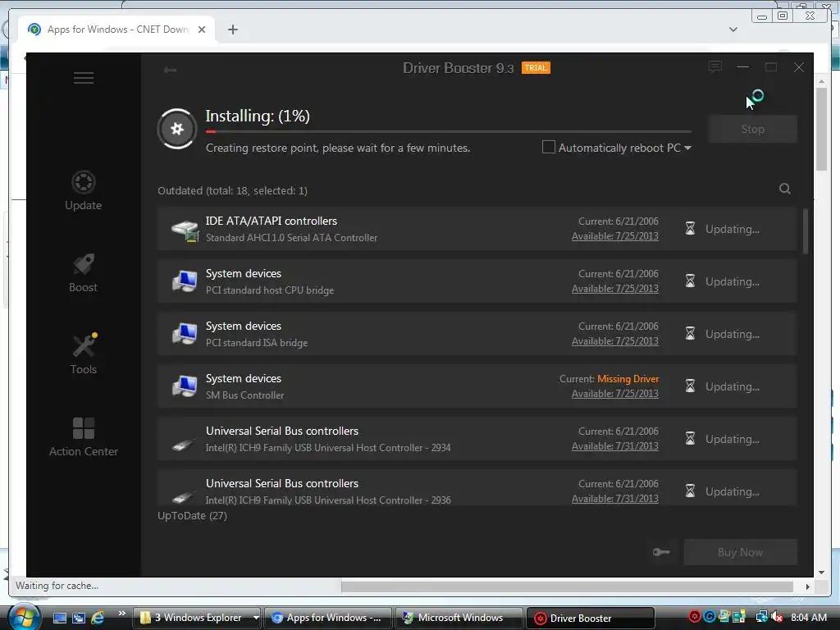
Task: Click the speaker volume tray icon
Action: pos(777,617)
